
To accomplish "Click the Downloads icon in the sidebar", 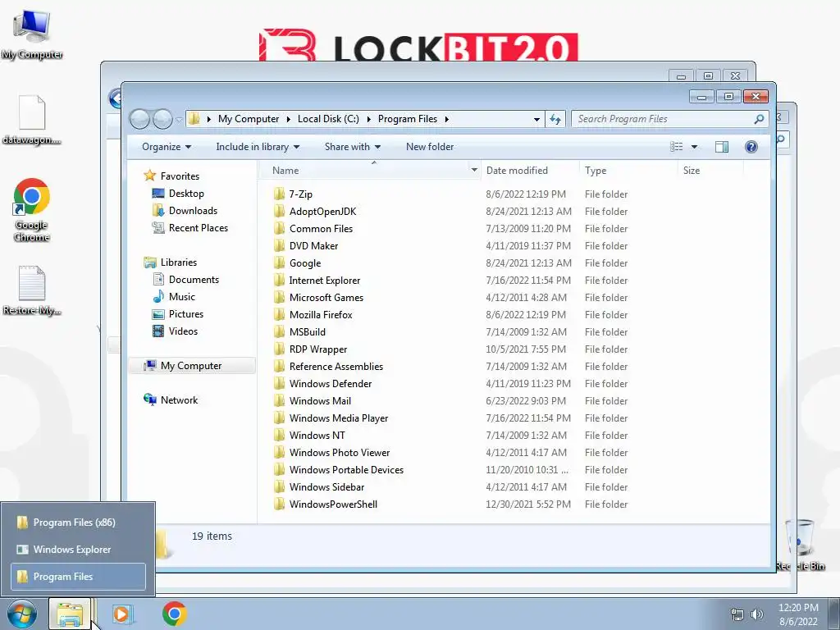I will click(x=158, y=211).
